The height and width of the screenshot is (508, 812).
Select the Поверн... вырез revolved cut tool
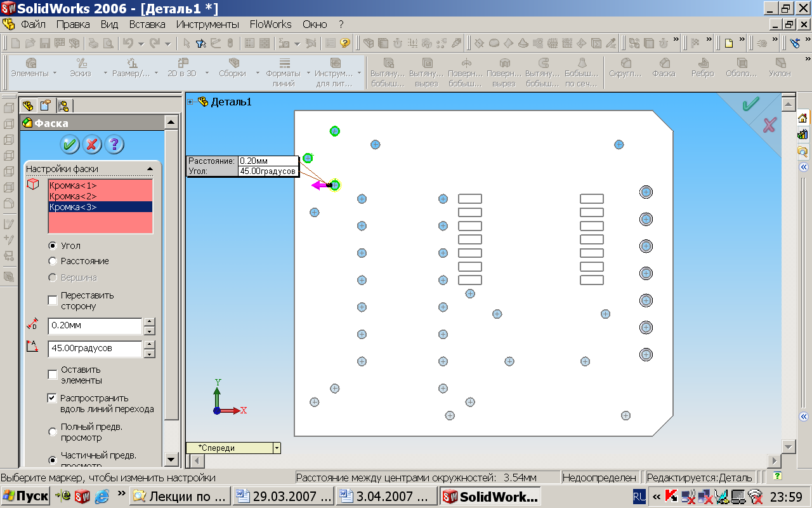pos(504,72)
